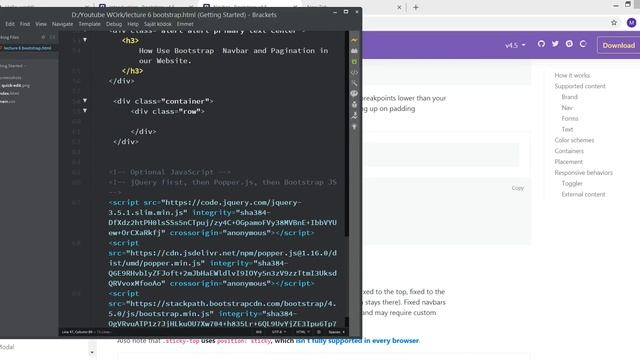Open the v4.5 version dropdown

(515, 45)
